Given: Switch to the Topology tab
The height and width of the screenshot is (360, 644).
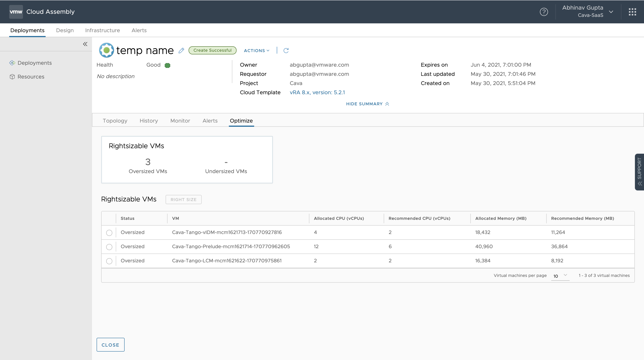Looking at the screenshot, I should (x=115, y=121).
